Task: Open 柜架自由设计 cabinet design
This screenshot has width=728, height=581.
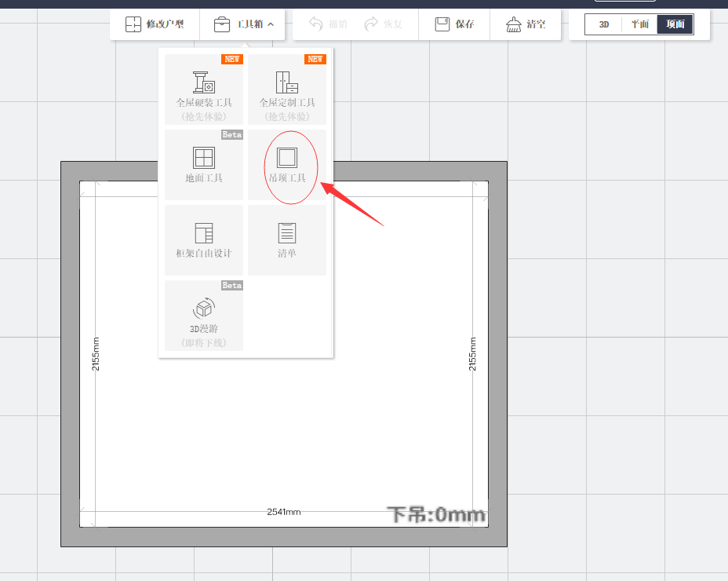Action: [x=204, y=240]
